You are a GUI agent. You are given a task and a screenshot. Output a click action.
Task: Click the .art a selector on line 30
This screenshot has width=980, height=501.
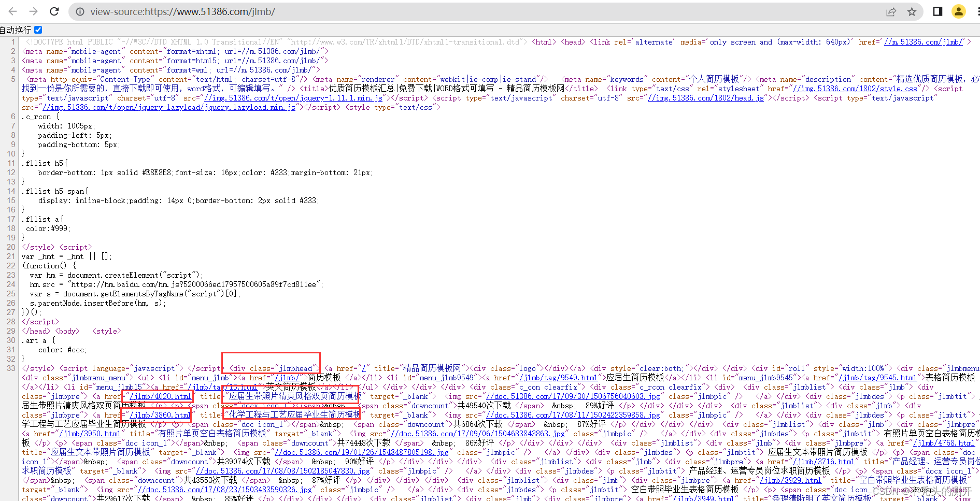coord(34,340)
